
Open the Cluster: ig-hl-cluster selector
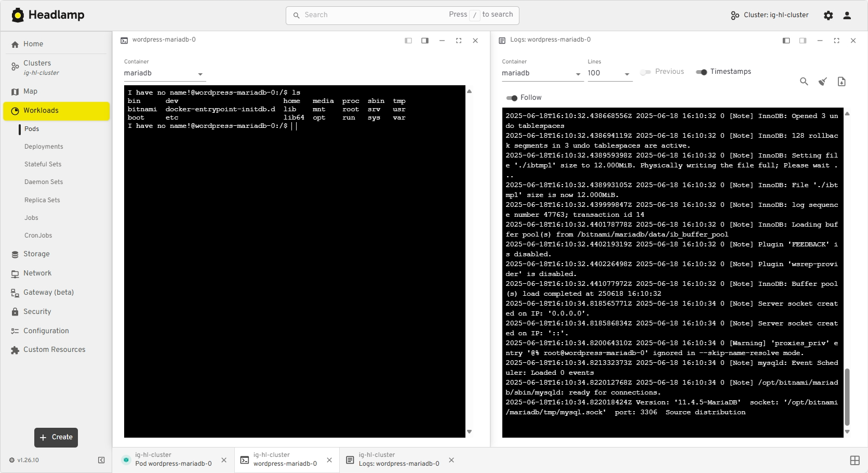click(x=769, y=15)
